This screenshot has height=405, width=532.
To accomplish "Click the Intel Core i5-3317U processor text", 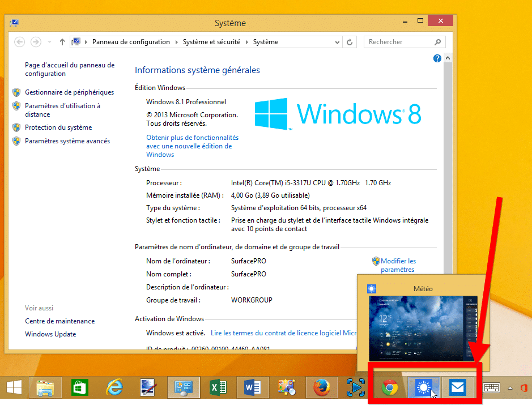I will tap(311, 183).
